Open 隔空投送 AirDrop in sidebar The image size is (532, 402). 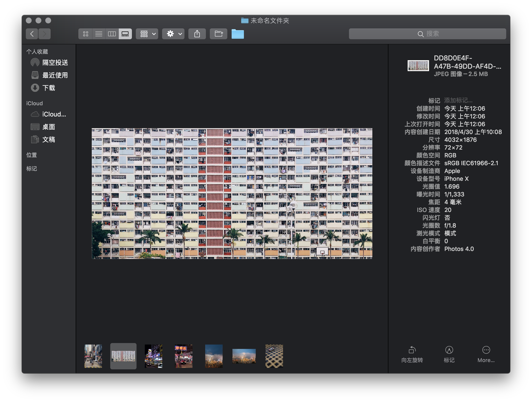click(49, 63)
